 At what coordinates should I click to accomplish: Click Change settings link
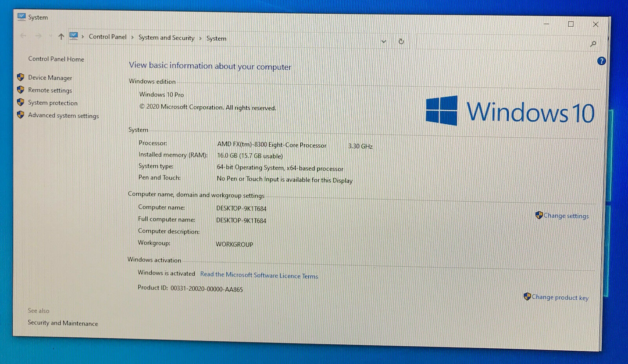[x=566, y=216]
